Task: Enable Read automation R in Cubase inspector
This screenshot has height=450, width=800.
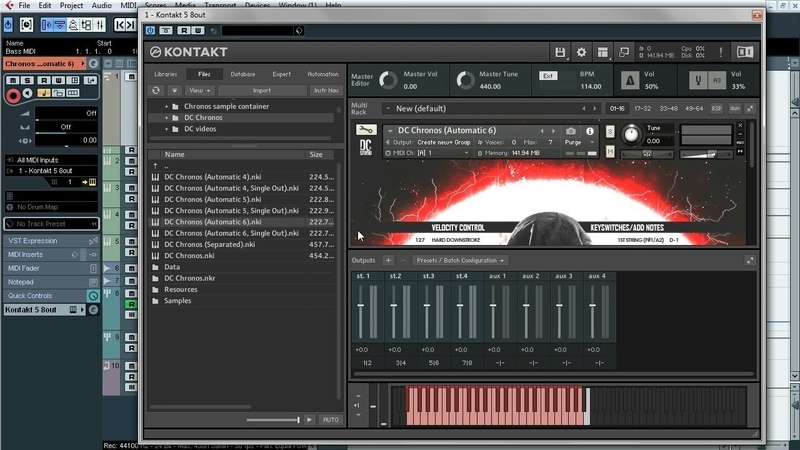Action: tap(44, 80)
